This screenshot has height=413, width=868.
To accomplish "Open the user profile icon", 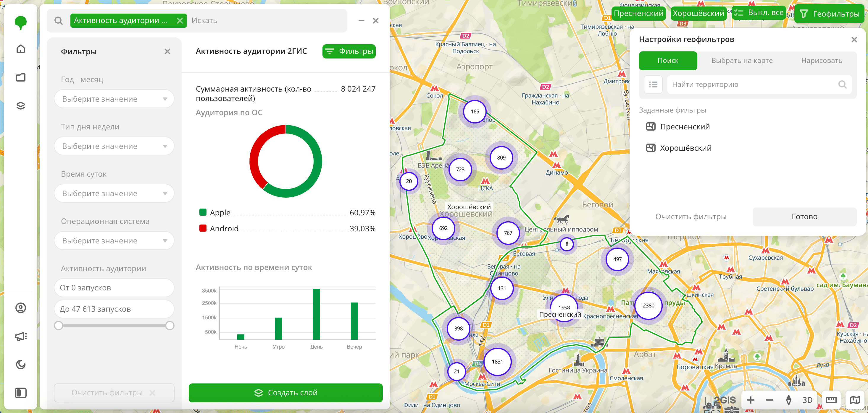I will 20,308.
